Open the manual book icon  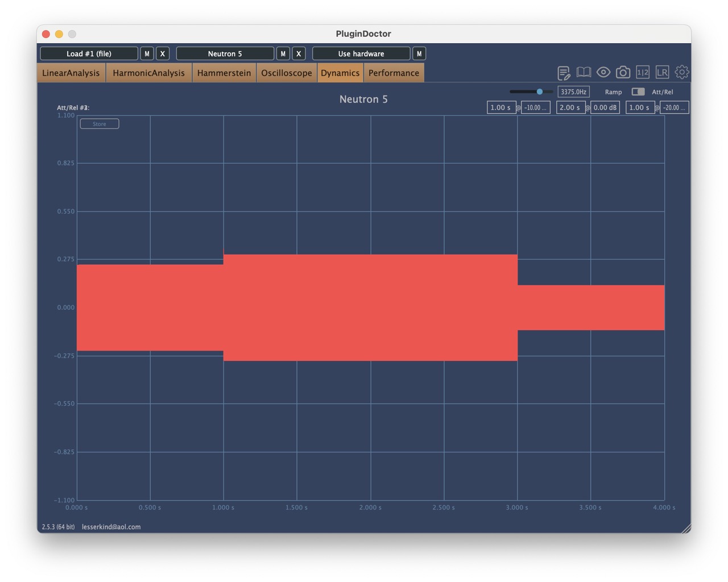click(583, 72)
